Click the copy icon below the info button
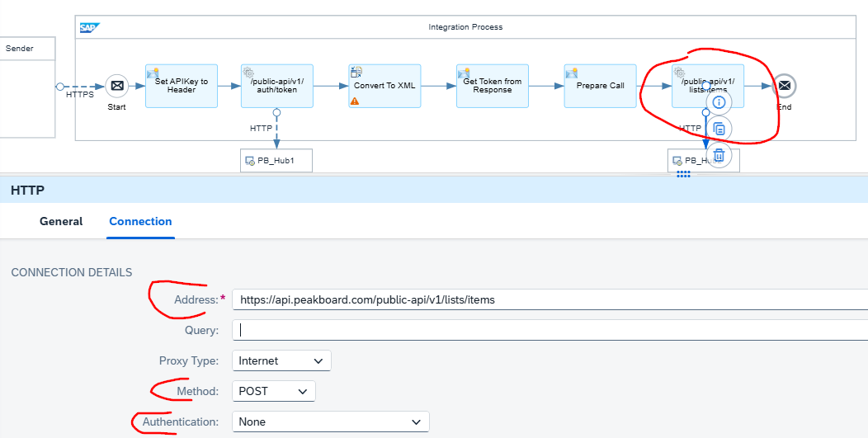This screenshot has width=868, height=438. click(x=719, y=129)
